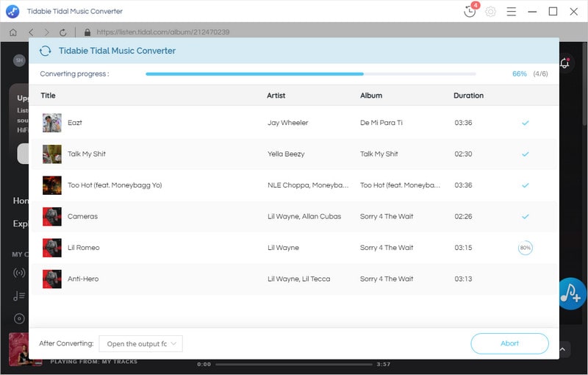The height and width of the screenshot is (375, 588).
Task: Go to browser home icon
Action: (x=13, y=32)
